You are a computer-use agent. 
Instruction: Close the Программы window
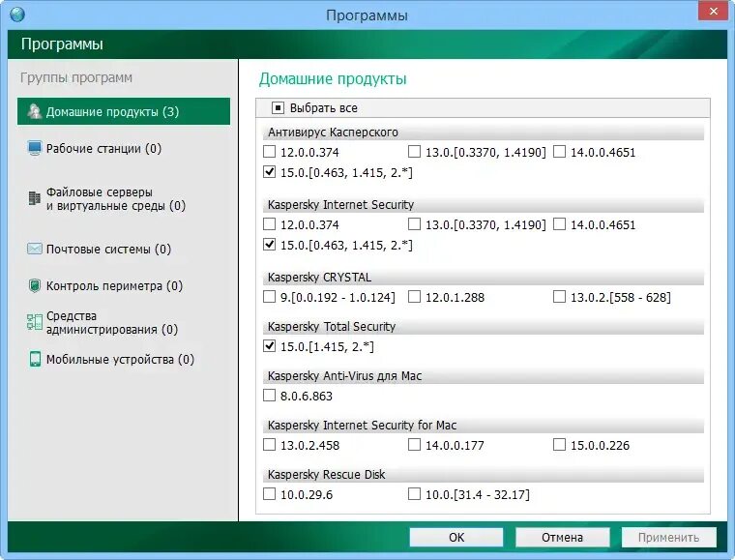(713, 11)
